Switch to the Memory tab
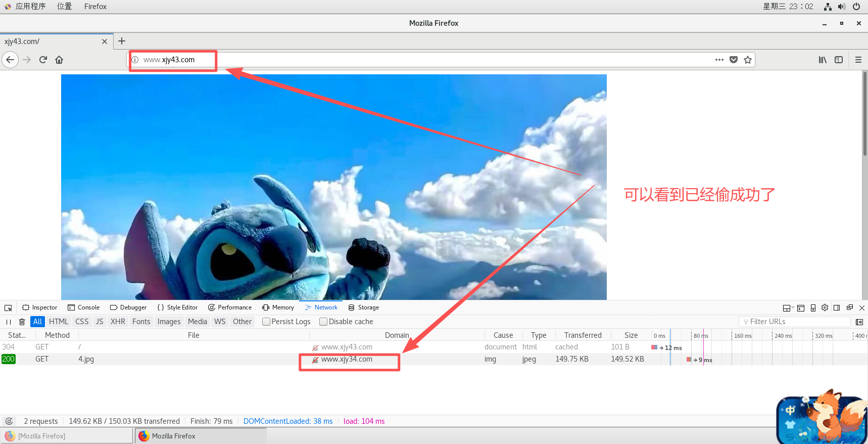The height and width of the screenshot is (444, 868). pyautogui.click(x=278, y=307)
